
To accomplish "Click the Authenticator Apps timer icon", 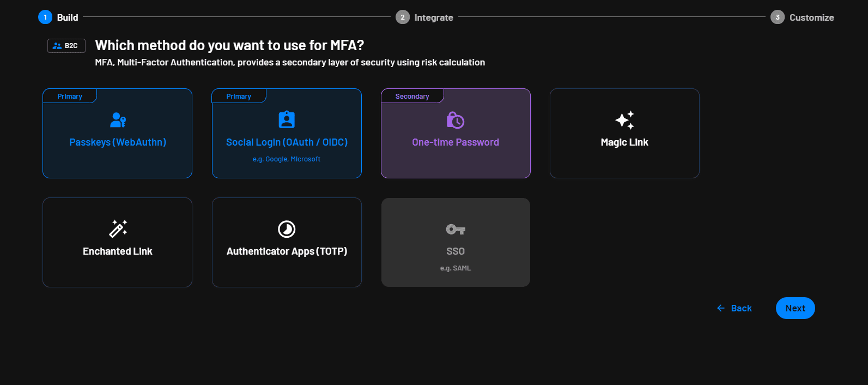I will (x=287, y=229).
